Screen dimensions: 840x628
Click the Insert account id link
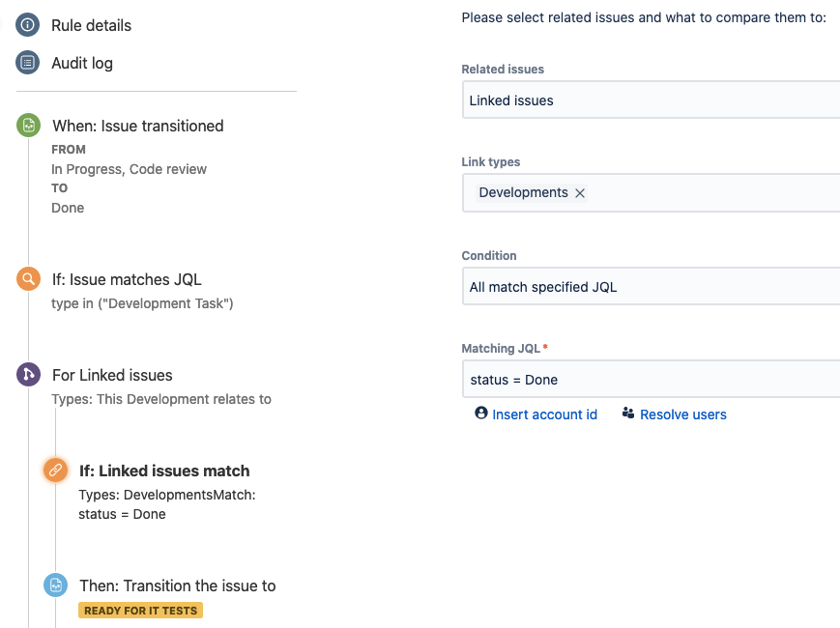(544, 414)
